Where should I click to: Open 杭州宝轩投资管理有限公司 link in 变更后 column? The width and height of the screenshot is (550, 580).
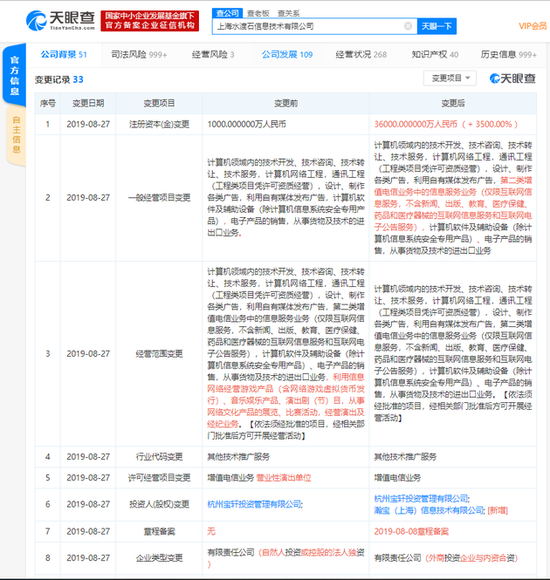click(421, 499)
